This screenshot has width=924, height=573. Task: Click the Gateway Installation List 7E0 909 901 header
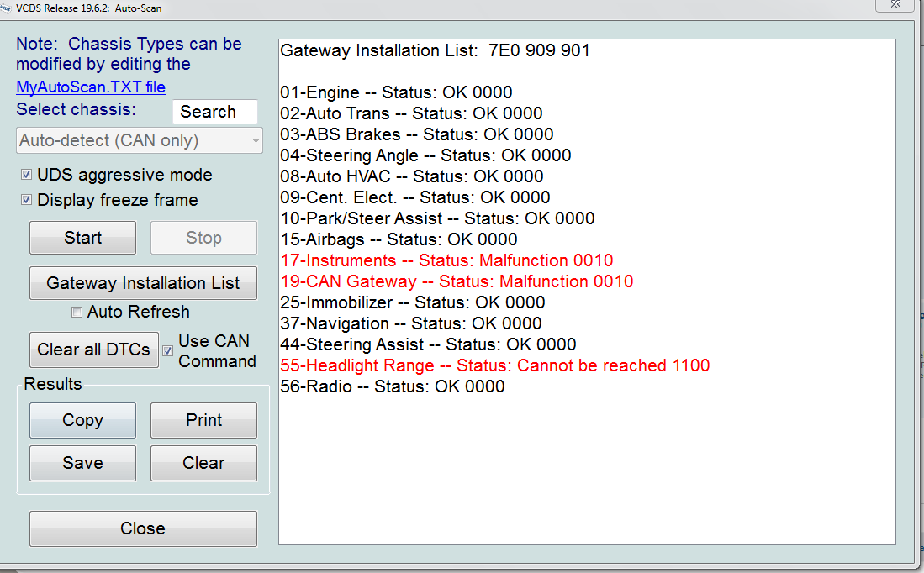pyautogui.click(x=435, y=50)
